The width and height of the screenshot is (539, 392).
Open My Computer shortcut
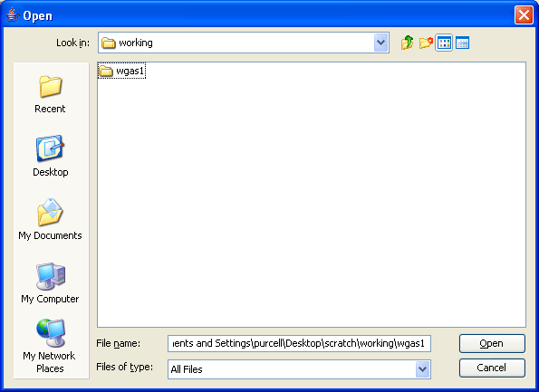coord(50,283)
